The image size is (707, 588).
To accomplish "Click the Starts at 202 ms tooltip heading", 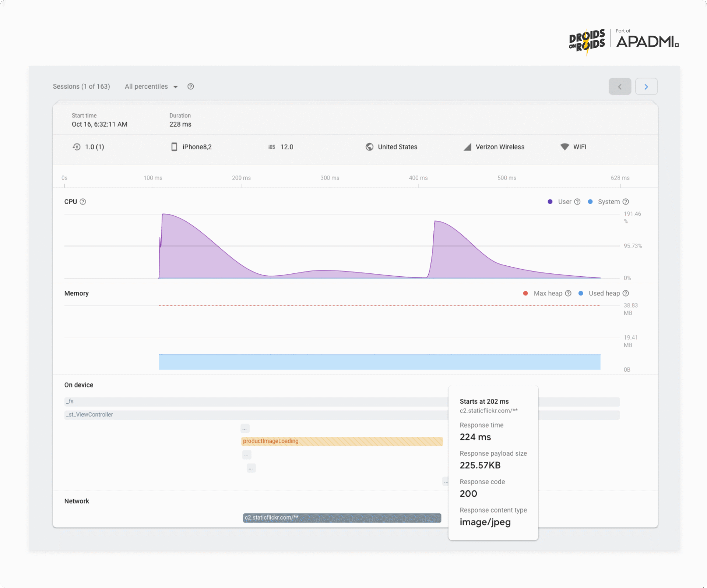I will (484, 401).
